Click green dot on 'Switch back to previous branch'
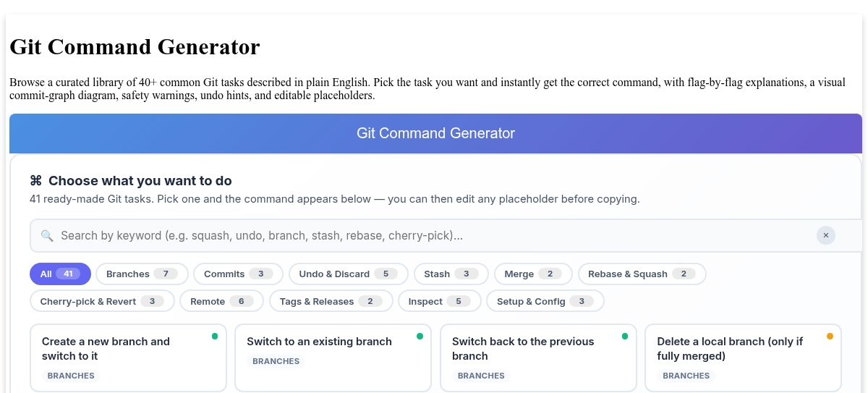Image resolution: width=868 pixels, height=393 pixels. pyautogui.click(x=625, y=336)
